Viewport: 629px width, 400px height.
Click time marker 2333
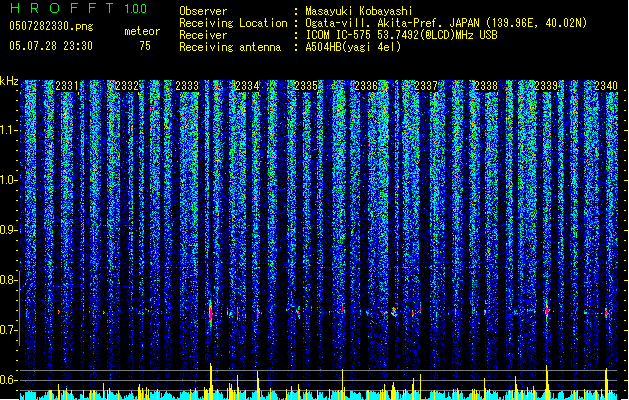187,85
